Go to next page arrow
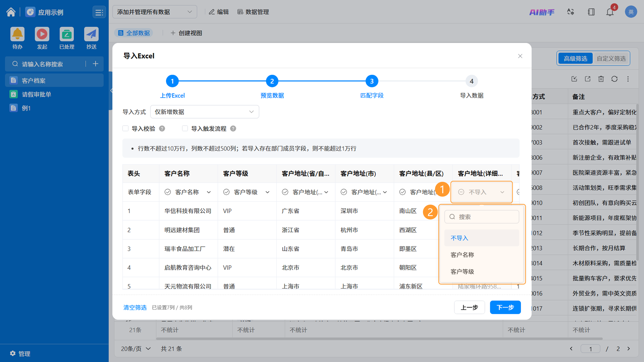Image resolution: width=644 pixels, height=362 pixels. point(629,349)
